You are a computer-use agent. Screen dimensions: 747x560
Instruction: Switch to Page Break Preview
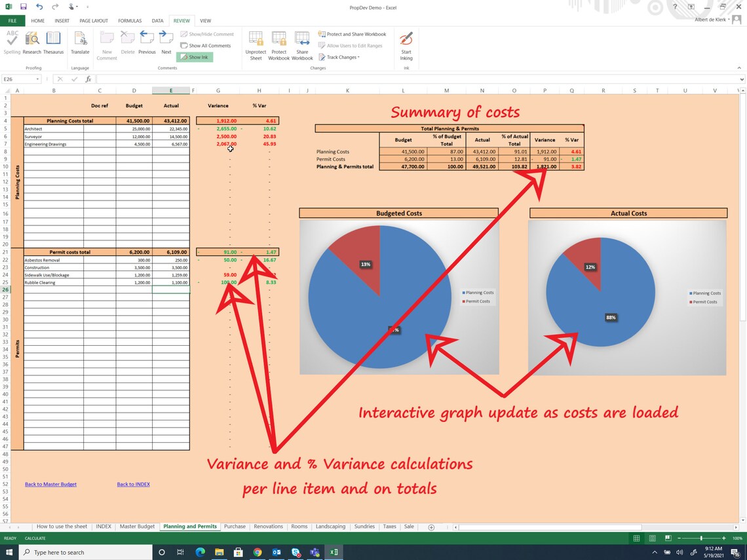(668, 538)
